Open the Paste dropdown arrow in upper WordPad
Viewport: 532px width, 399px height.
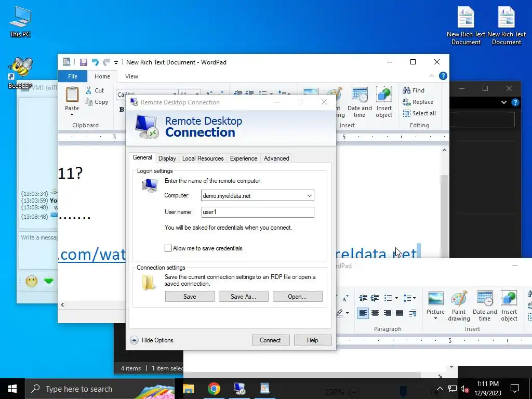[x=72, y=115]
